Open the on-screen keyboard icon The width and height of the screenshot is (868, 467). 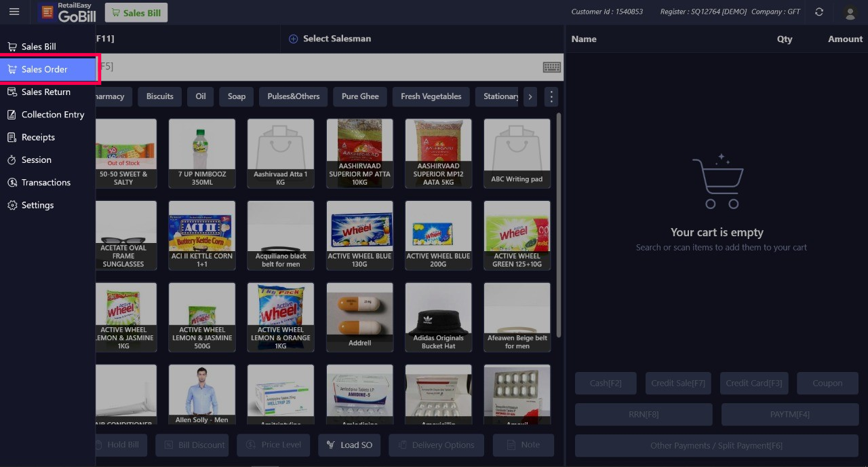[x=552, y=67]
